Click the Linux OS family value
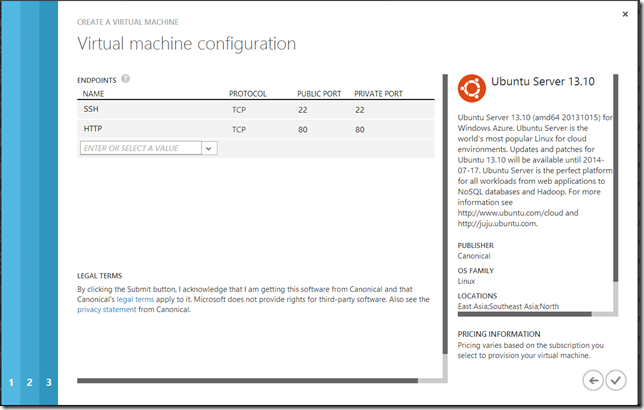This screenshot has width=644, height=410. pos(466,281)
